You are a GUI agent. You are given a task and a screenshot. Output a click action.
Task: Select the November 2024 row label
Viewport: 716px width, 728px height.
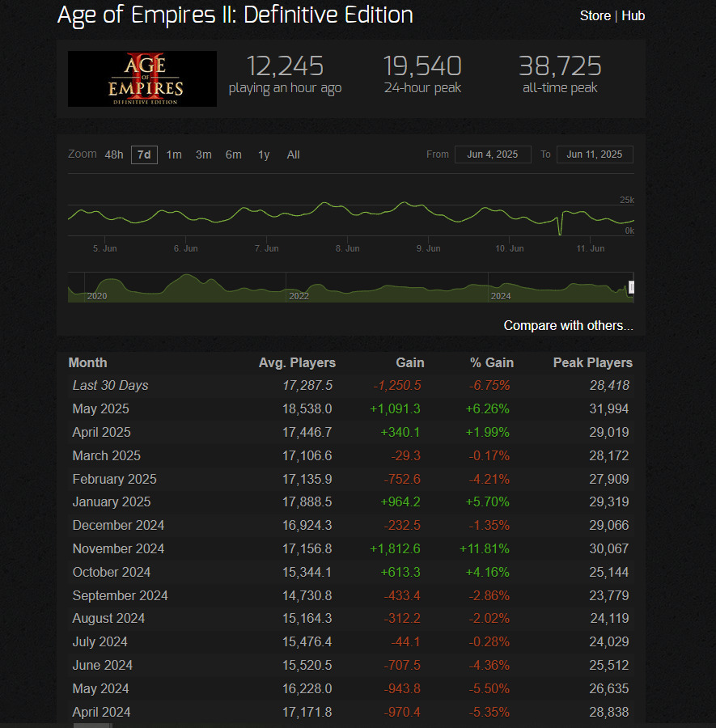point(118,548)
